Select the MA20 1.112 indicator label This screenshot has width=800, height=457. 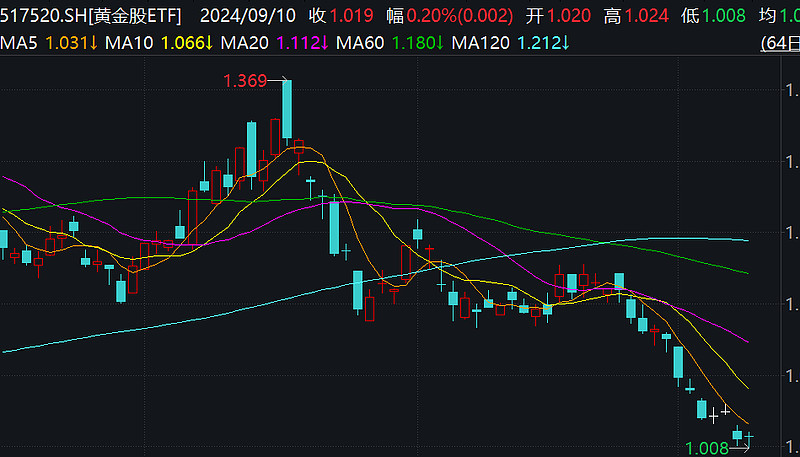pyautogui.click(x=274, y=43)
